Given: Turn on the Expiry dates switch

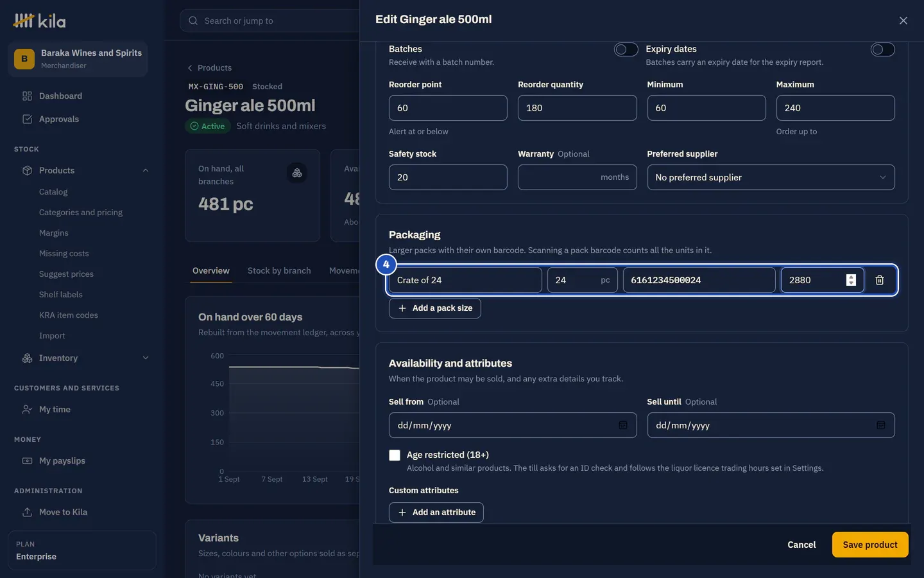Looking at the screenshot, I should pyautogui.click(x=882, y=49).
